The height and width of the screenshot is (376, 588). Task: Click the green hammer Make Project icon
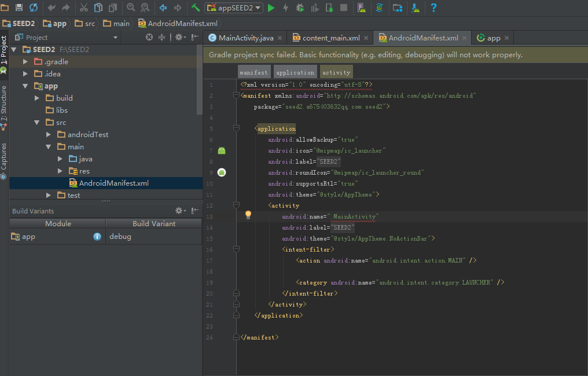tap(196, 8)
